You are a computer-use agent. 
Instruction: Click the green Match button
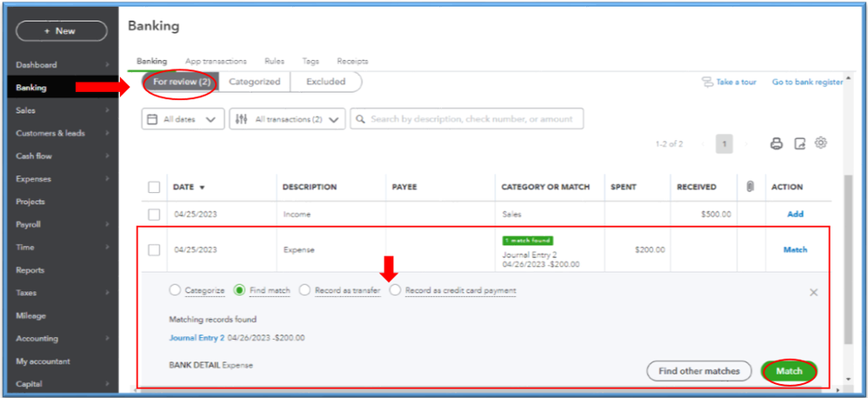(789, 371)
